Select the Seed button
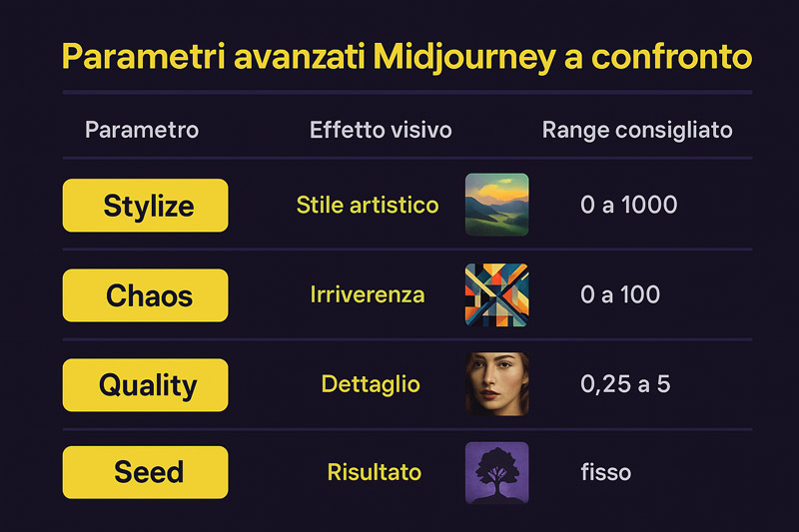 coord(145,472)
